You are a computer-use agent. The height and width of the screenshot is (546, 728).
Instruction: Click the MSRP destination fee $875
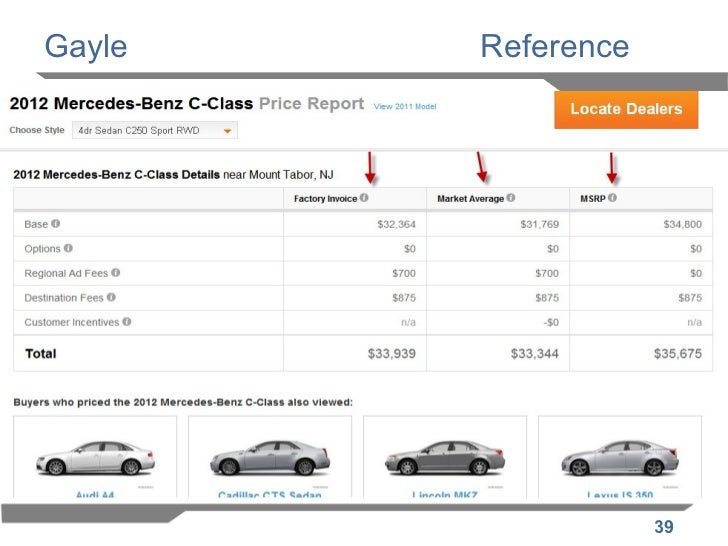click(x=689, y=298)
